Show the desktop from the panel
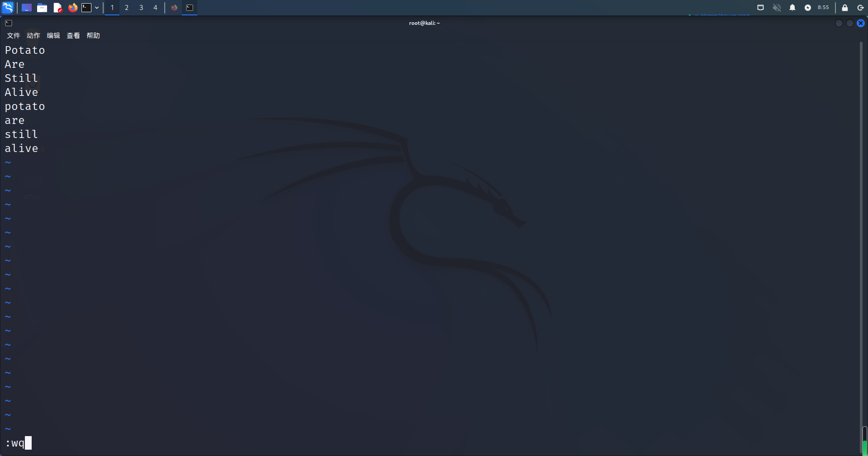The height and width of the screenshot is (456, 868). pyautogui.click(x=27, y=8)
